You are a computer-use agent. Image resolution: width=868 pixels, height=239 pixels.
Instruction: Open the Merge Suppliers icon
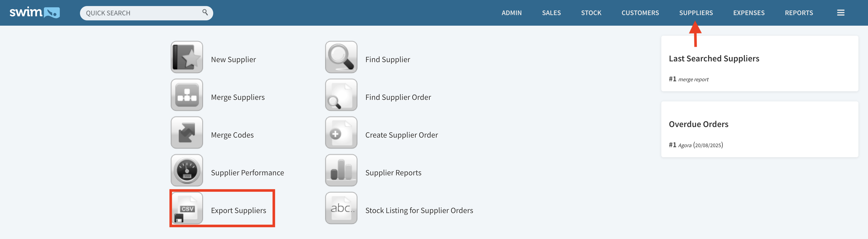(x=187, y=95)
